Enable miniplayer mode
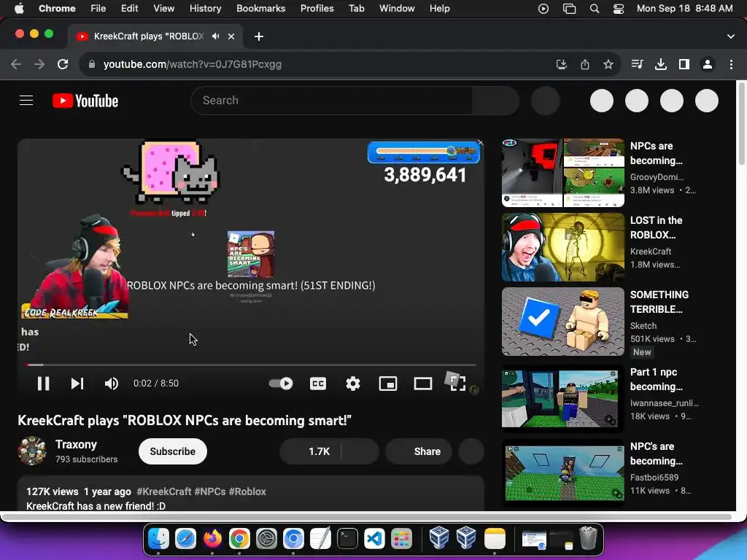 [388, 384]
